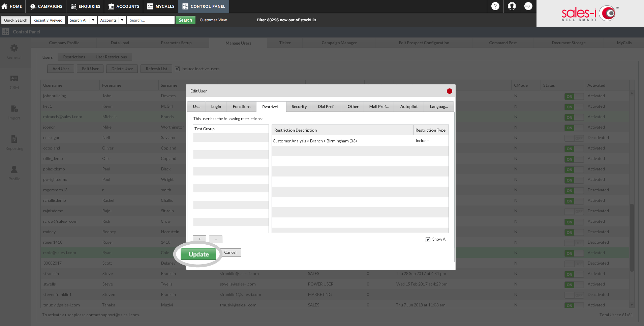The width and height of the screenshot is (644, 326).
Task: Open the help question mark icon
Action: point(495,6)
